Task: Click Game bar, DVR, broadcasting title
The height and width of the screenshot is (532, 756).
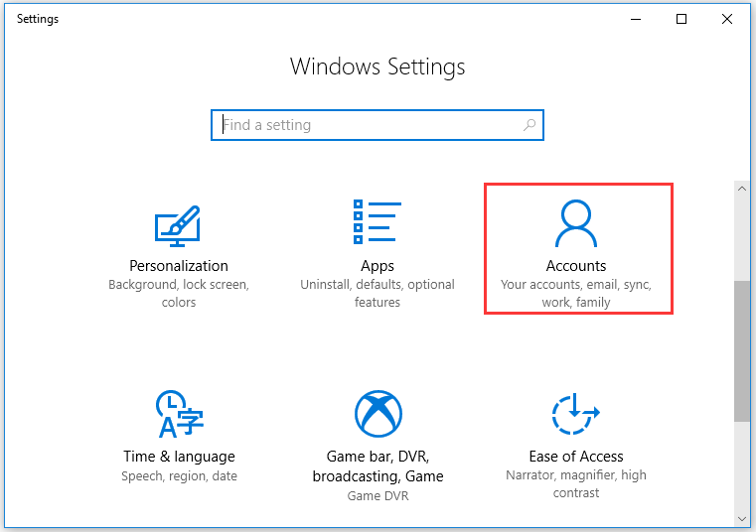Action: point(378,465)
